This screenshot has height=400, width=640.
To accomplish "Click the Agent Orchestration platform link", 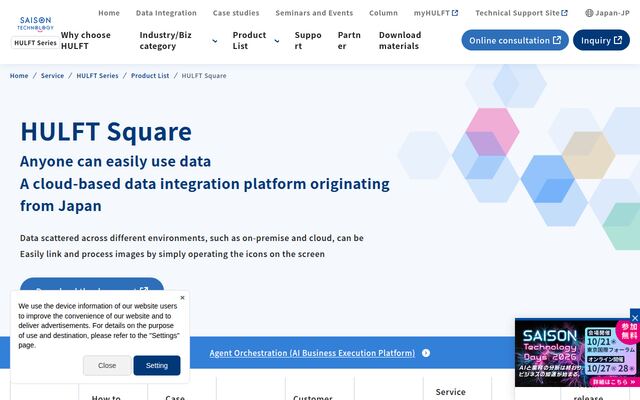I will point(312,353).
